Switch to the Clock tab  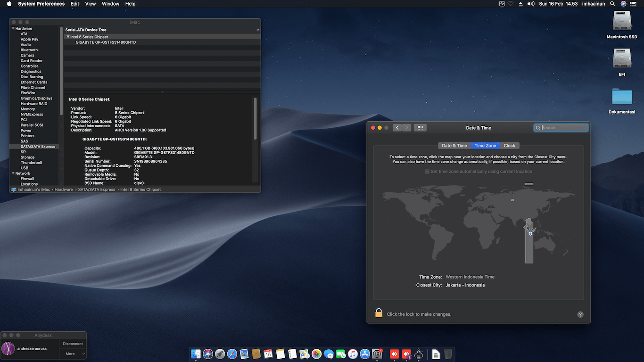pos(509,146)
